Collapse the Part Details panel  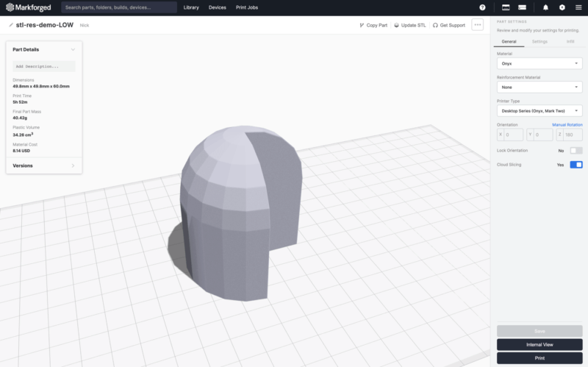pos(73,49)
